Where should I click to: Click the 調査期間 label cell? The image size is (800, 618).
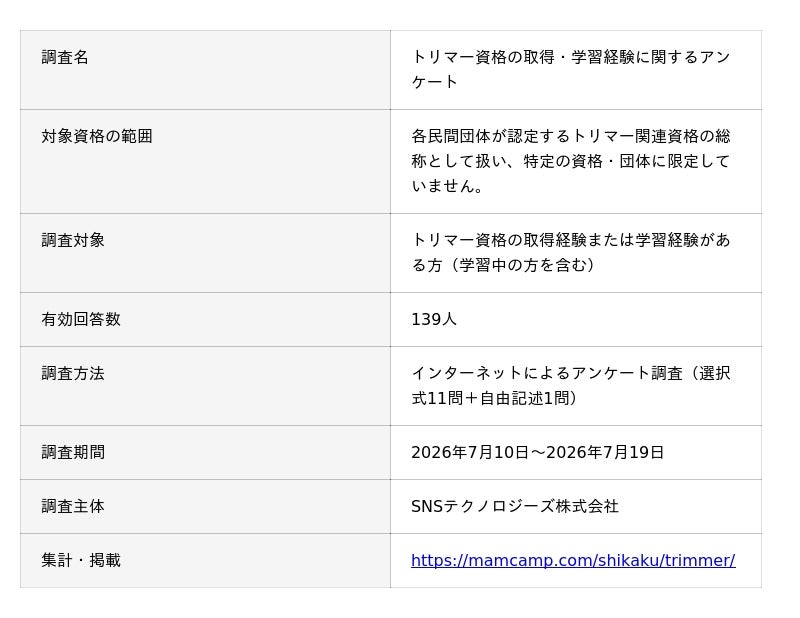[205, 453]
